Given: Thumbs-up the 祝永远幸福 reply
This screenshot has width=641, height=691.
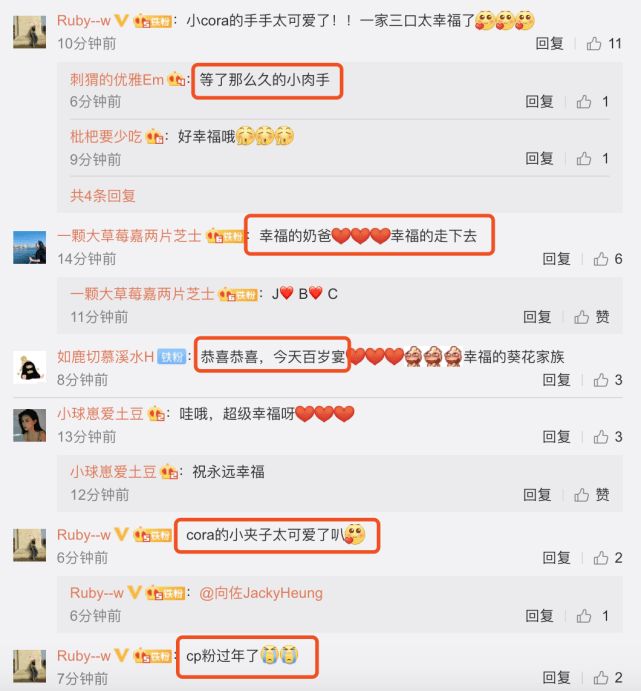Looking at the screenshot, I should click(x=581, y=495).
